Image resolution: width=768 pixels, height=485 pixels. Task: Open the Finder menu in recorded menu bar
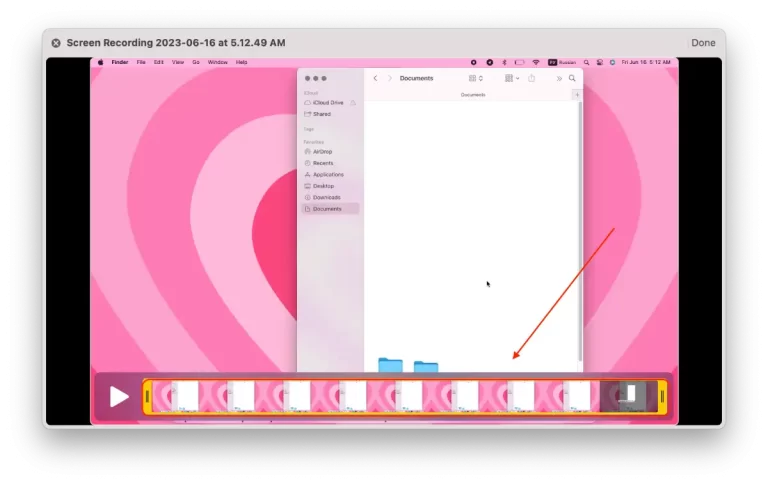coord(120,62)
